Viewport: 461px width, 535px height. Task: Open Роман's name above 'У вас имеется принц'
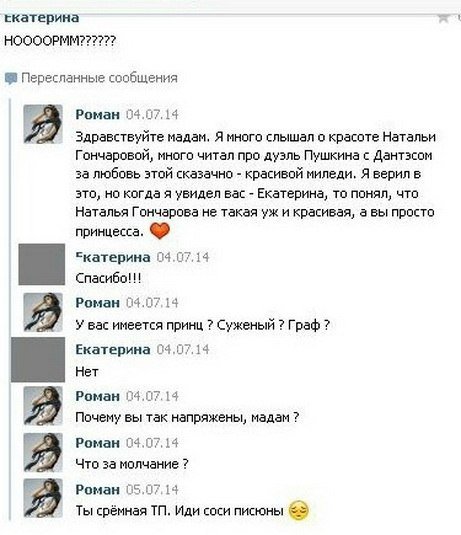[x=98, y=303]
